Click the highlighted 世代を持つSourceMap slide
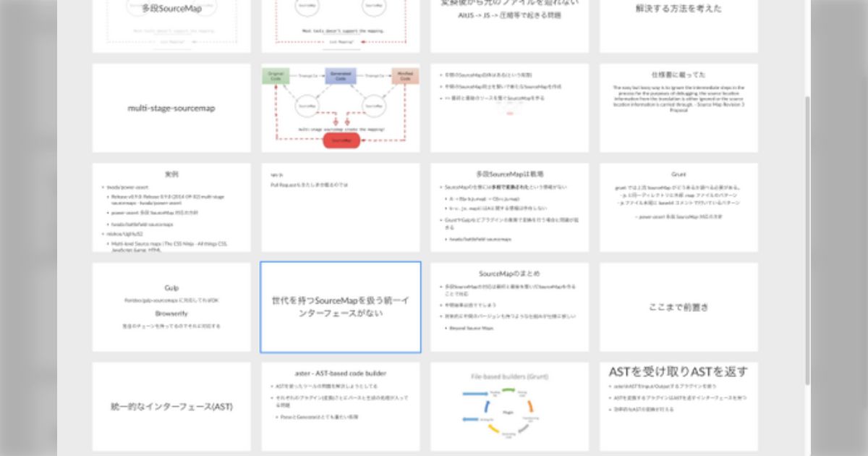Image resolution: width=868 pixels, height=456 pixels. coord(340,307)
